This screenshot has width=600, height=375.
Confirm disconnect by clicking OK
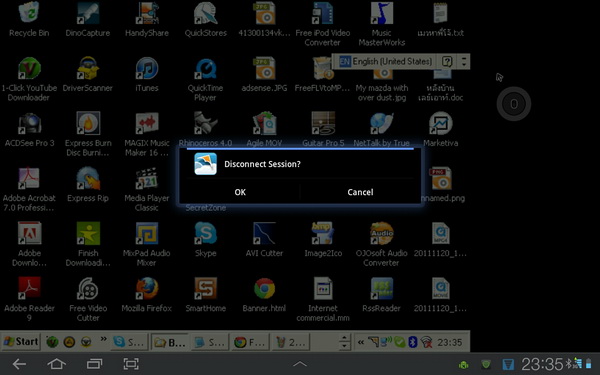pos(240,192)
